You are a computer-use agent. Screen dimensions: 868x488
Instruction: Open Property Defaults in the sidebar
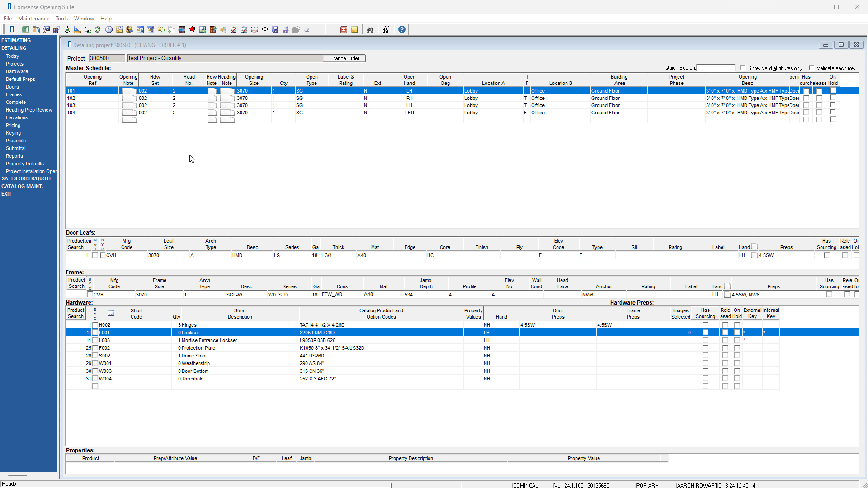click(25, 164)
